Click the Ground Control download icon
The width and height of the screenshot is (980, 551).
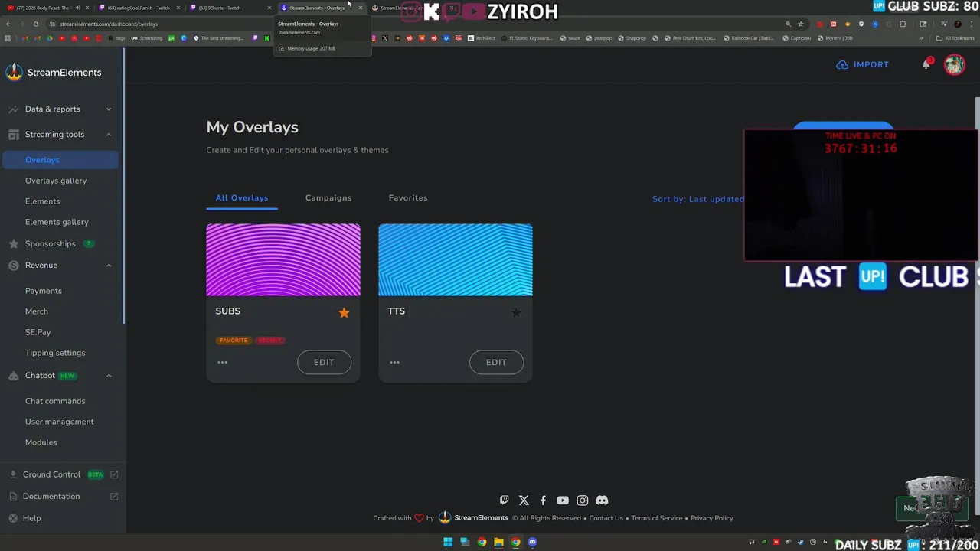[13, 474]
